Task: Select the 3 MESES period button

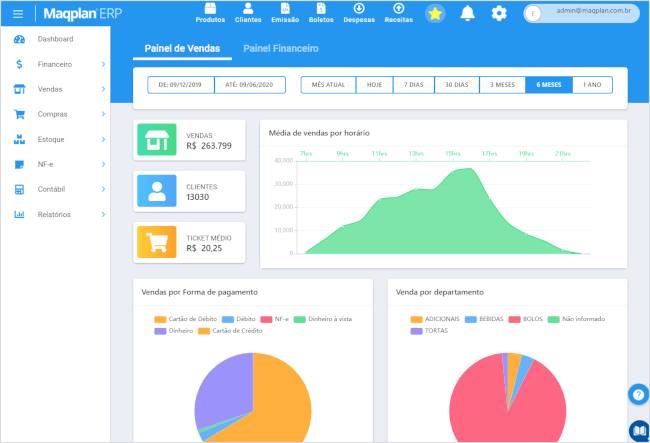Action: (x=502, y=85)
